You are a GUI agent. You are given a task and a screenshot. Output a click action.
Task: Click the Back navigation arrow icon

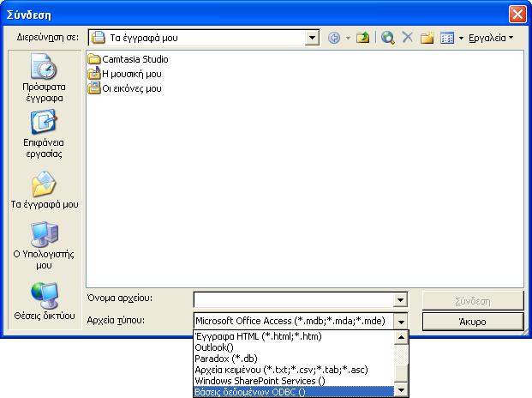[334, 38]
